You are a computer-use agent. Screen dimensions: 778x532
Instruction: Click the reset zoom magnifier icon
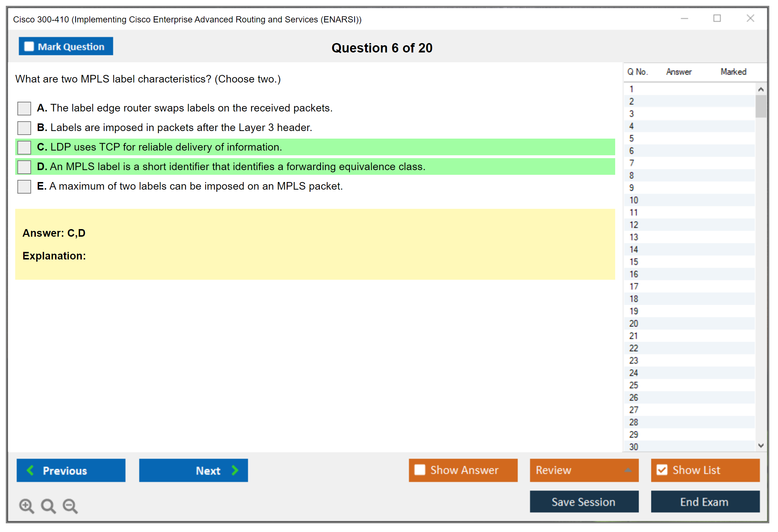[x=48, y=506]
